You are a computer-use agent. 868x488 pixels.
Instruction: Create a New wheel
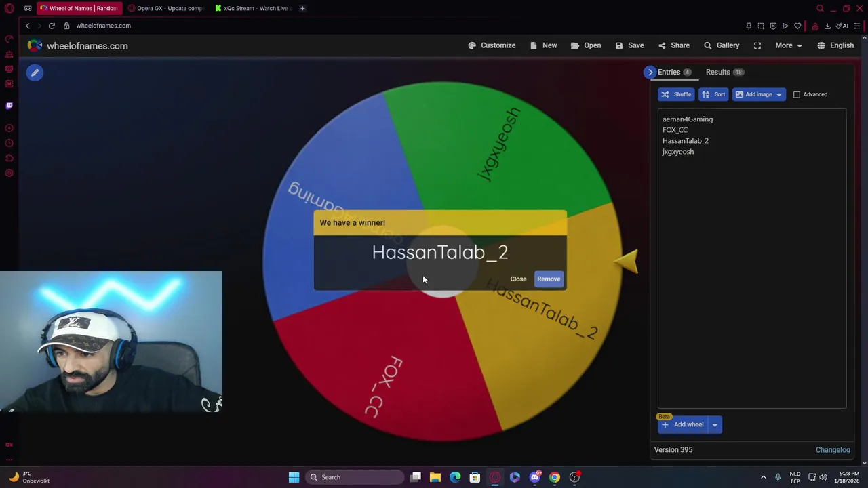click(544, 45)
